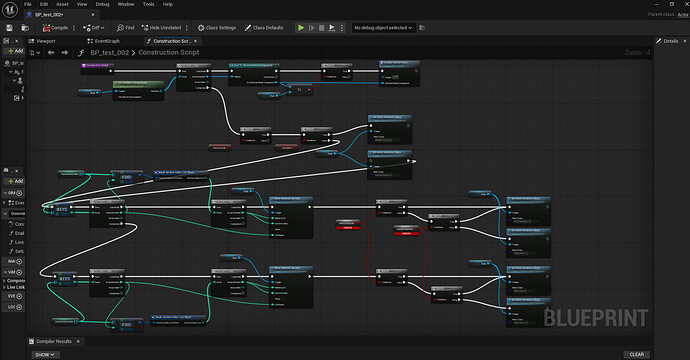This screenshot has width=690, height=360.
Task: Close the Compiler Results tab
Action: tap(78, 342)
